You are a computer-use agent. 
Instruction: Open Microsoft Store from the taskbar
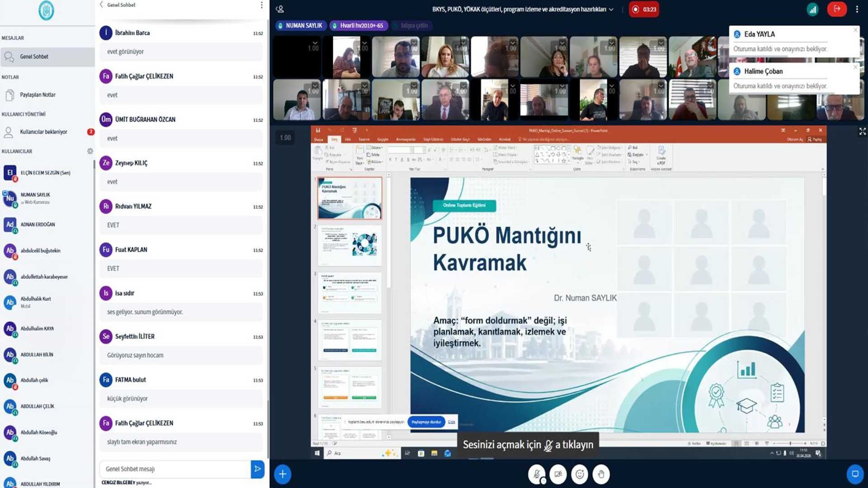pos(421,453)
